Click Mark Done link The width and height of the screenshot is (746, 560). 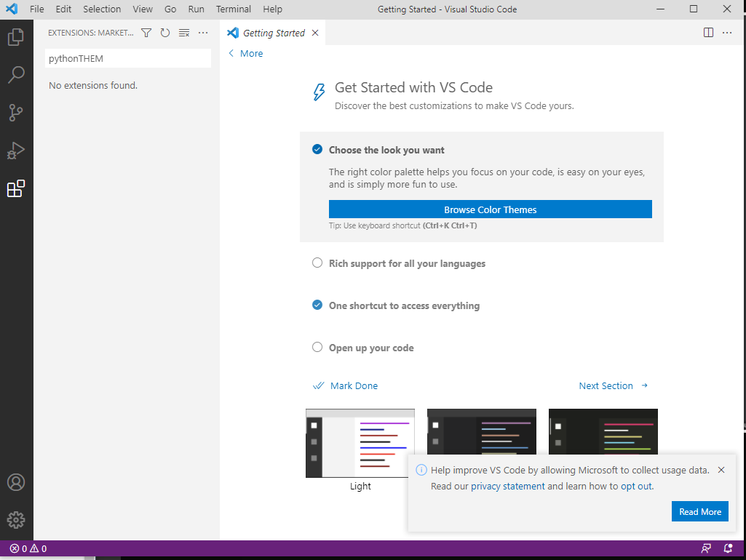tap(346, 385)
